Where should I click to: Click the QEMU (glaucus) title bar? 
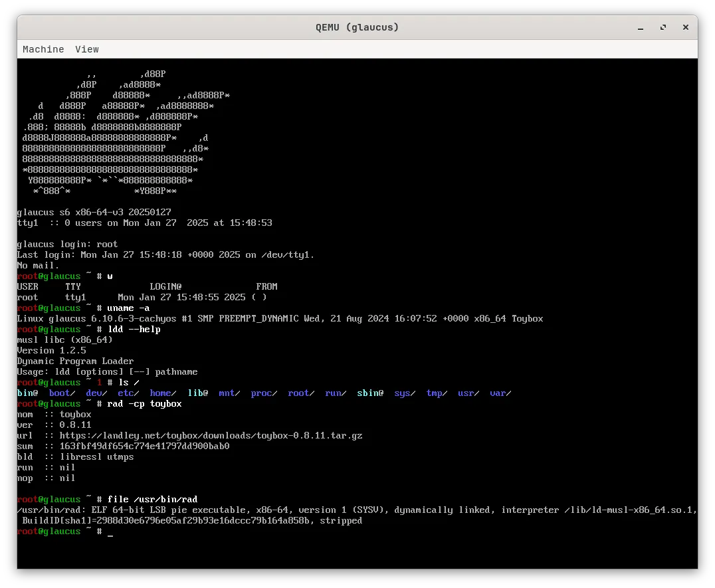coord(357,27)
